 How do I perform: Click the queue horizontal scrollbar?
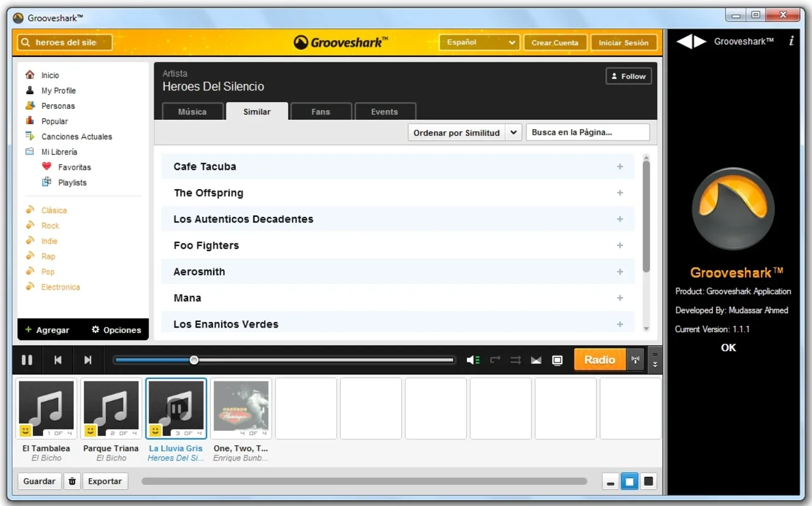click(364, 481)
